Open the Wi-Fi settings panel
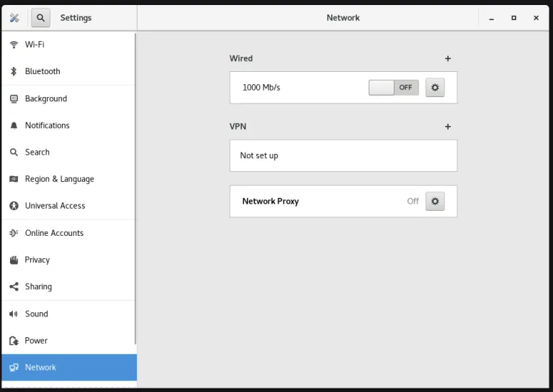Viewport: 553px width, 392px height. pyautogui.click(x=69, y=45)
